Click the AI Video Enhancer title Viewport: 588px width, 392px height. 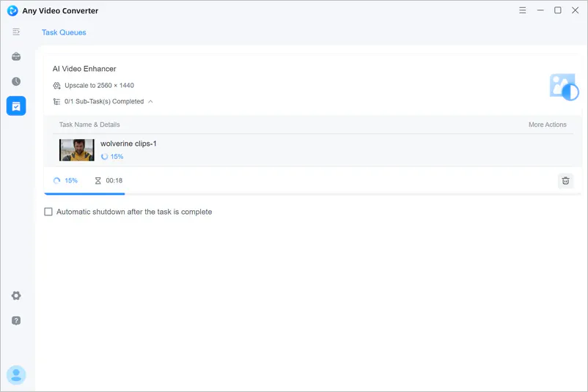pyautogui.click(x=84, y=69)
